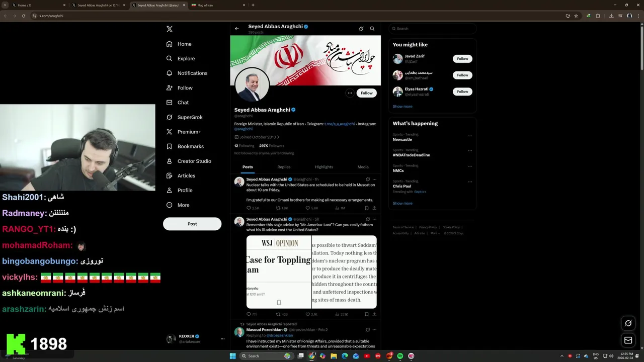Viewport: 644px width, 362px height.
Task: Show more under What's happening
Action: (x=403, y=204)
